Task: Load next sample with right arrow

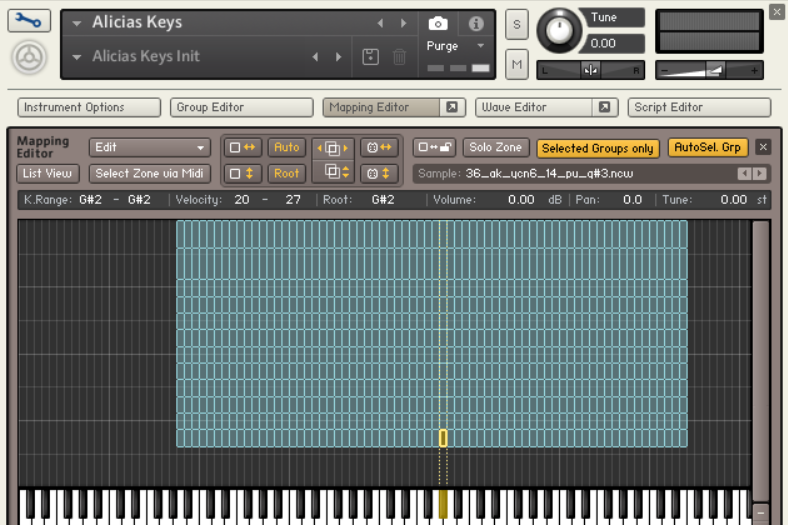Action: click(759, 174)
